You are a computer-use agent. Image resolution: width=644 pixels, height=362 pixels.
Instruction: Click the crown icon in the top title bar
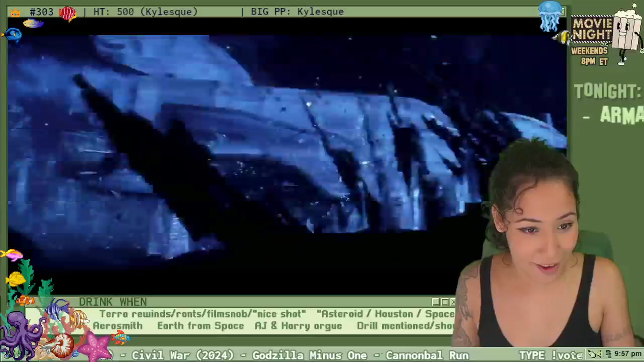(x=15, y=12)
